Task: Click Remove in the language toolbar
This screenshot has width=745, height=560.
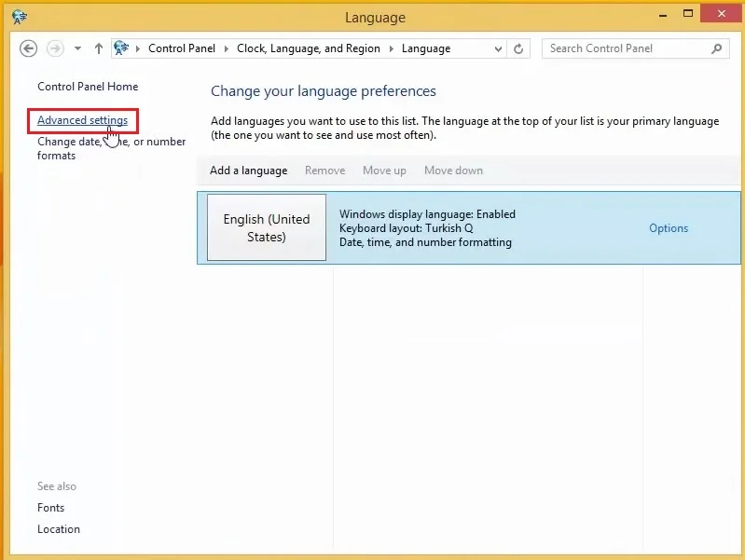Action: tap(325, 170)
